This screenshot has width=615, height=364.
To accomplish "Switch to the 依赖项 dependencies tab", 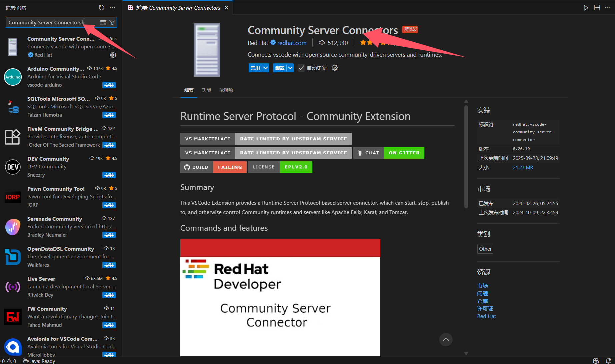I will [226, 90].
